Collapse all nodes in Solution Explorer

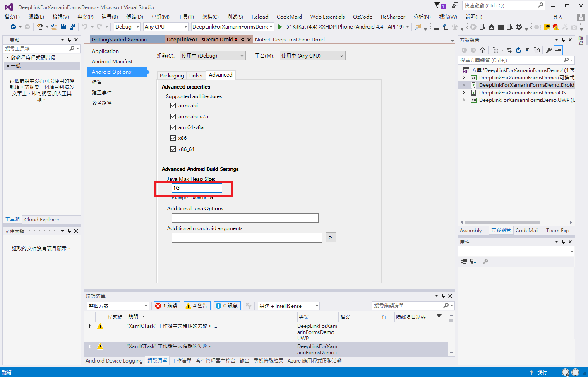(x=528, y=50)
